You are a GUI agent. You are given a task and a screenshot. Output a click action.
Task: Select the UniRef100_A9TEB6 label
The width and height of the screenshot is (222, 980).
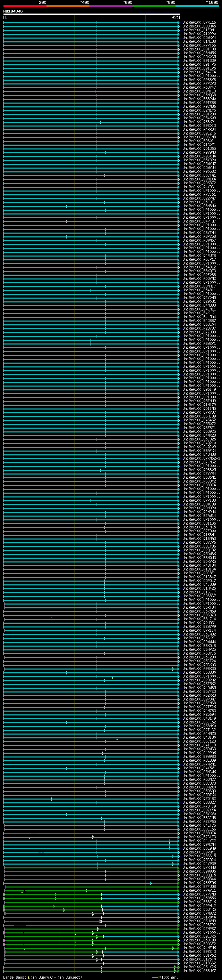click(199, 103)
